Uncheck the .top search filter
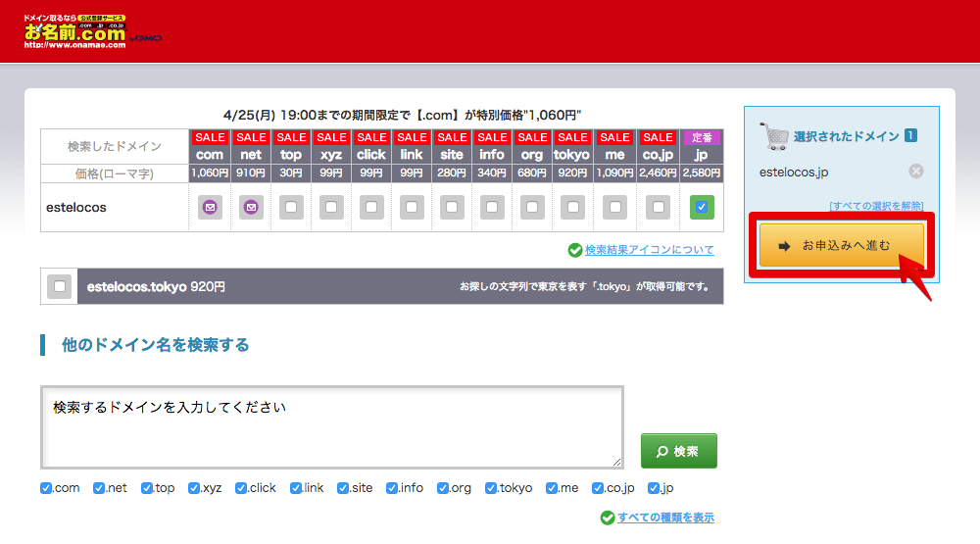The width and height of the screenshot is (980, 544). click(147, 488)
